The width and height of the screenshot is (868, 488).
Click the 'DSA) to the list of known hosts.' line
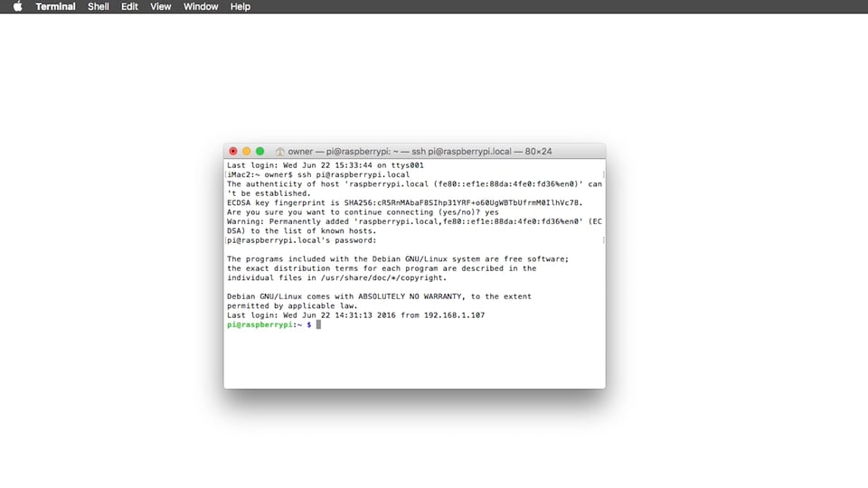tap(302, 231)
